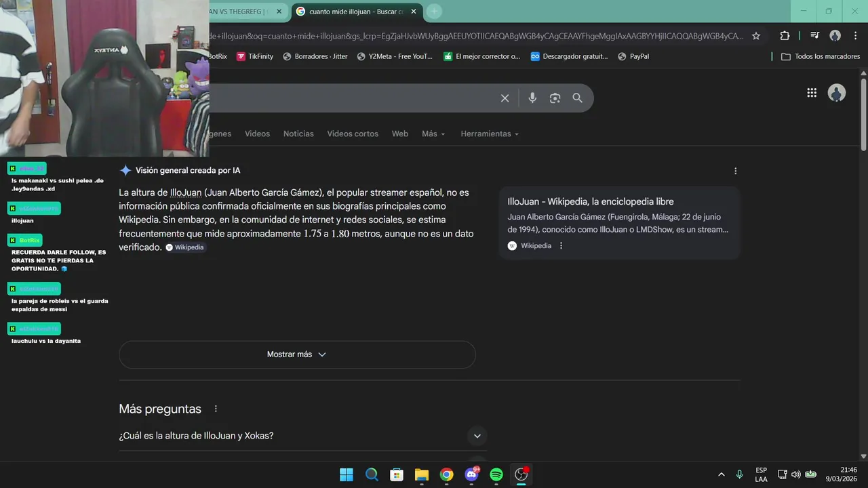Clear the Google search box text
This screenshot has width=868, height=488.
coord(505,98)
